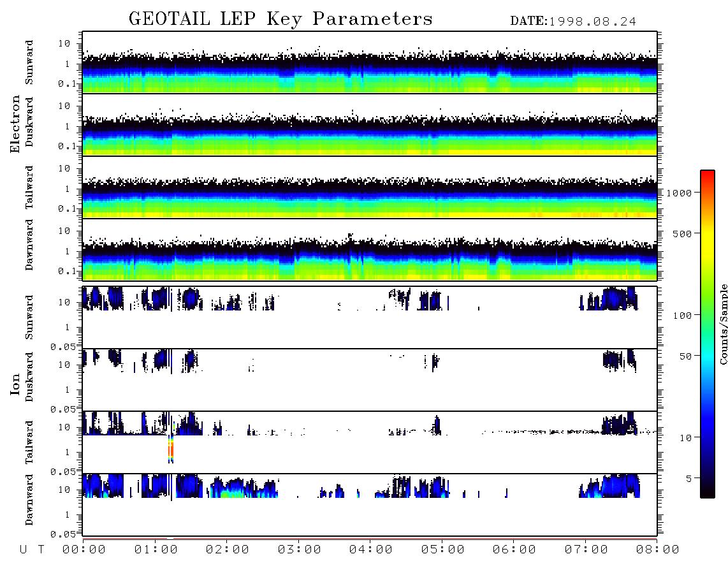Click the vertical Electron group label
Screen dimensions: 728x561
[15, 124]
